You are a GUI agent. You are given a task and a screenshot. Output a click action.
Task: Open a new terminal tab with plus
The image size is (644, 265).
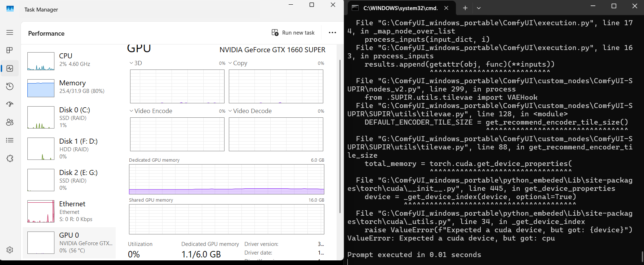click(x=465, y=8)
